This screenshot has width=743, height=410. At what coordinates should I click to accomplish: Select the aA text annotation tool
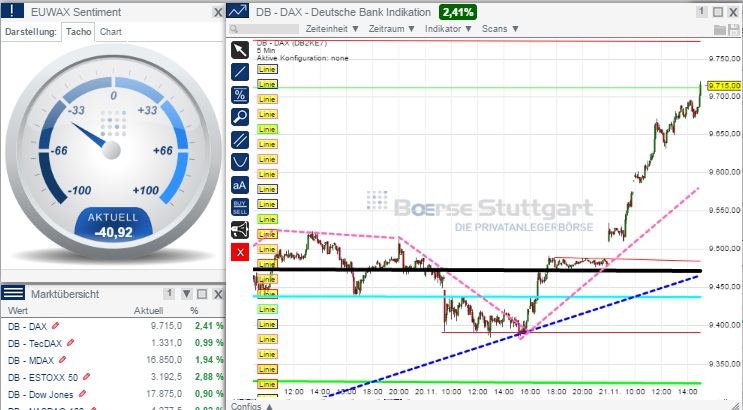pyautogui.click(x=240, y=185)
